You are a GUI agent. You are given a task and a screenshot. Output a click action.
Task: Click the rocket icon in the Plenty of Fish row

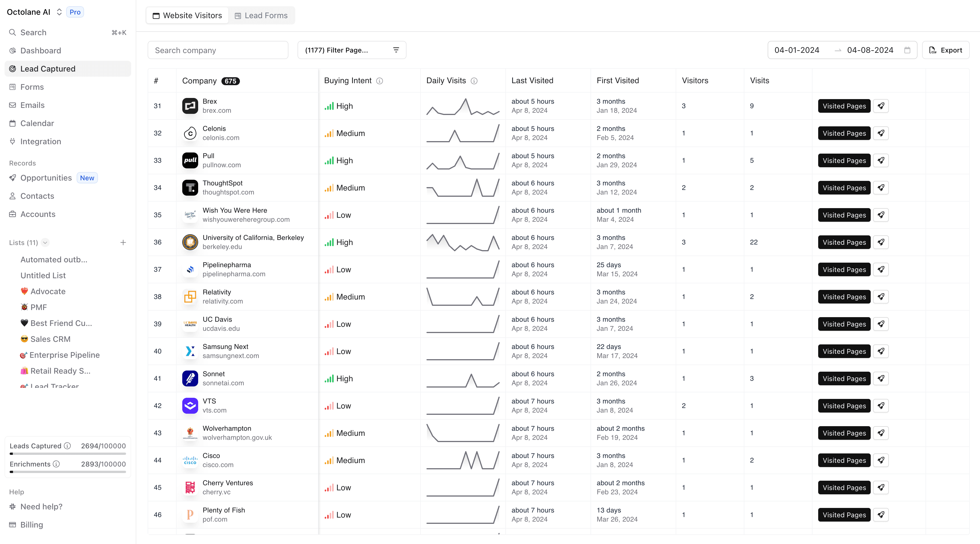pos(881,515)
